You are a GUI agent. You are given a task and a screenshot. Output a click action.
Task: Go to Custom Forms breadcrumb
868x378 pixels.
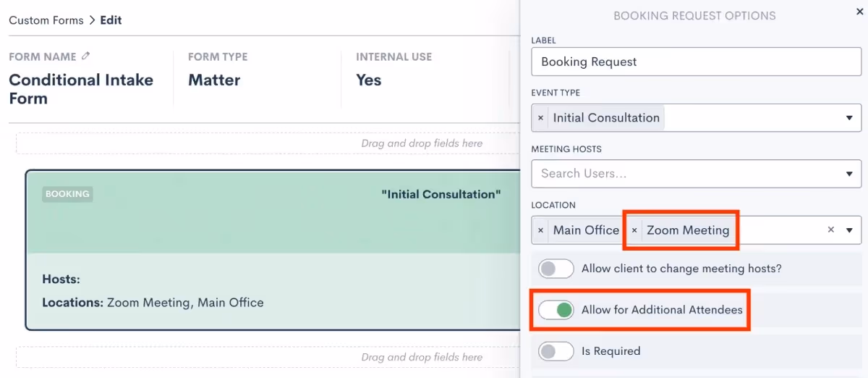46,20
